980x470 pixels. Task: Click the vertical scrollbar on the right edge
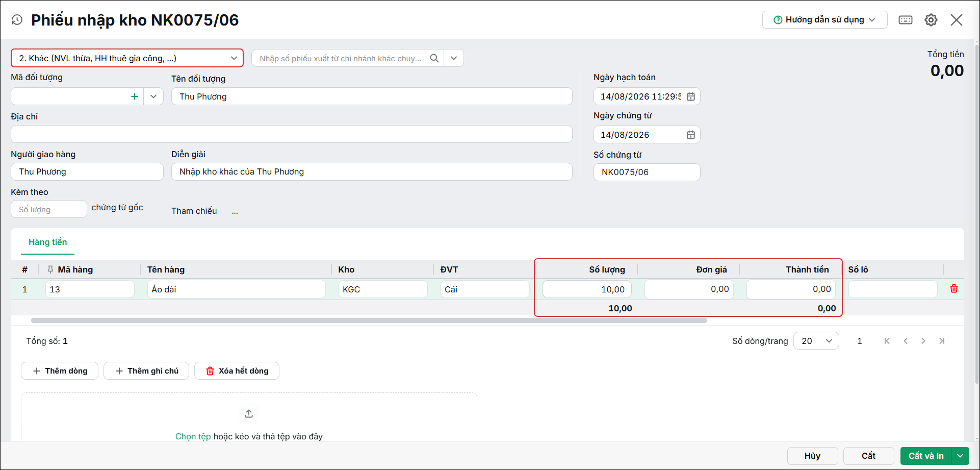point(976,214)
